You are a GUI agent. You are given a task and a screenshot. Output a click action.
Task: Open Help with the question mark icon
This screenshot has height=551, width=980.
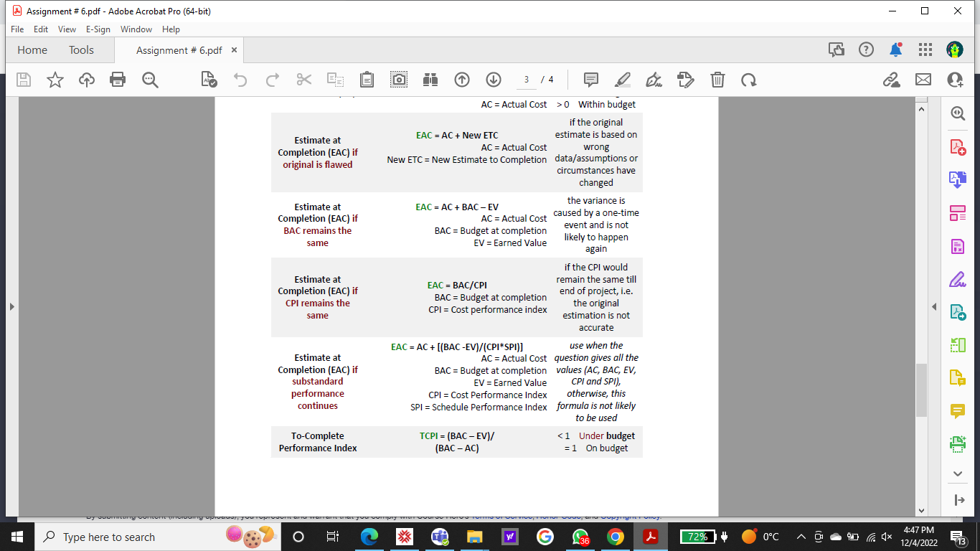click(x=867, y=50)
